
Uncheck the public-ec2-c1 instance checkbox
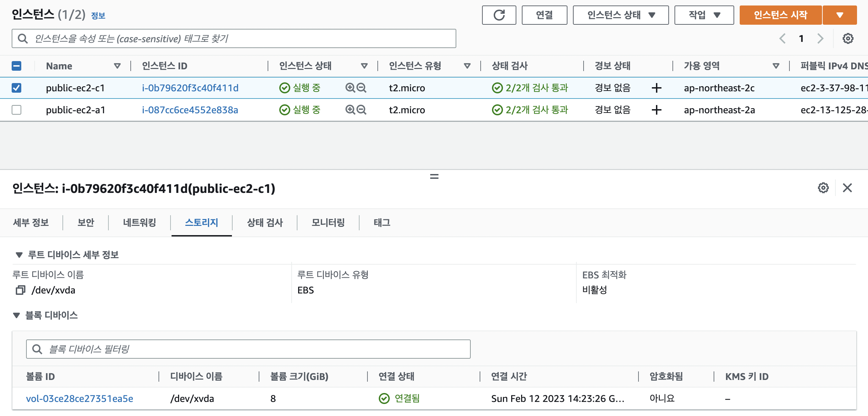point(16,88)
